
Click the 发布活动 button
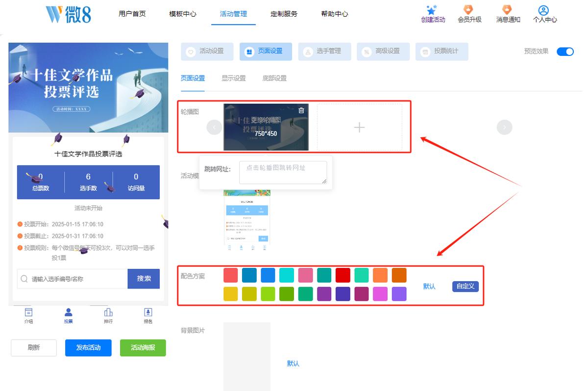tap(88, 348)
